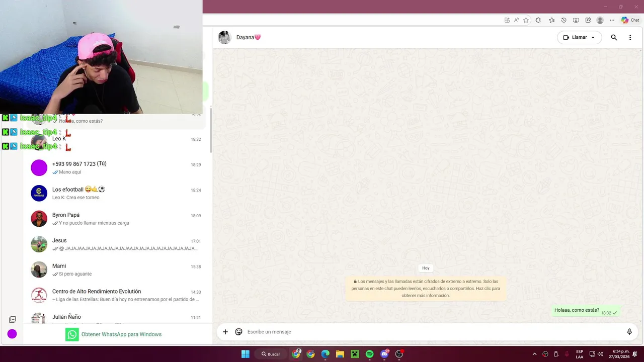Image resolution: width=644 pixels, height=362 pixels.
Task: Add page to favorites with star icon
Action: pyautogui.click(x=526, y=20)
